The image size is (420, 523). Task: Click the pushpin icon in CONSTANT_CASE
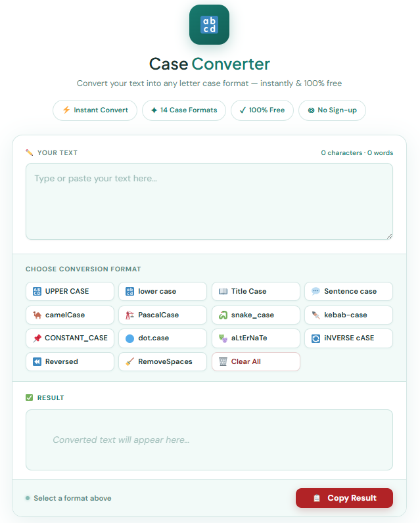click(37, 338)
